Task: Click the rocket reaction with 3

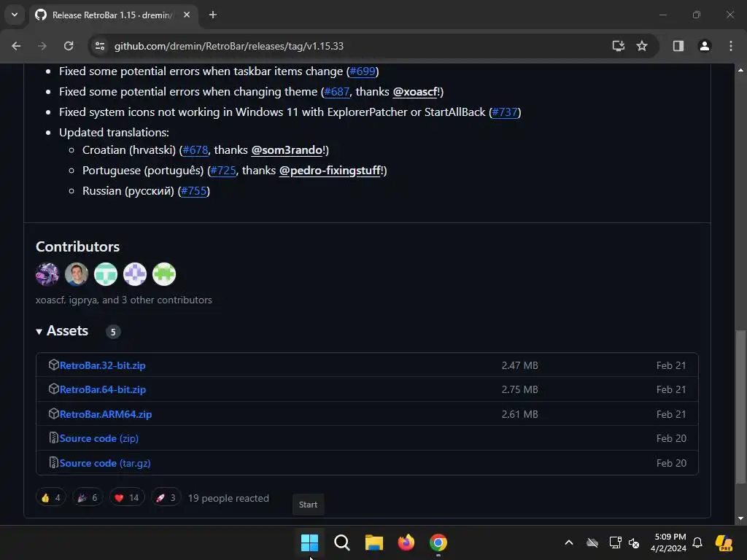Action: 166,498
